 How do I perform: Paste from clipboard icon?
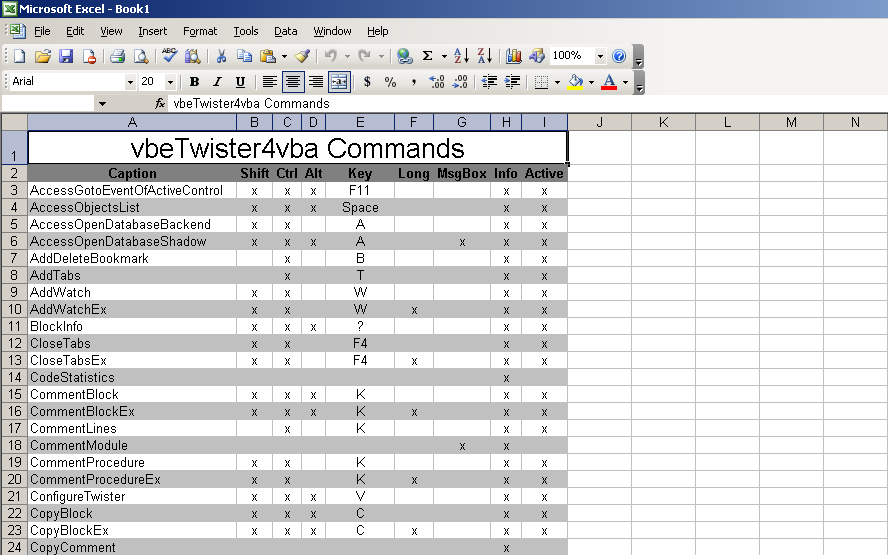[x=267, y=56]
